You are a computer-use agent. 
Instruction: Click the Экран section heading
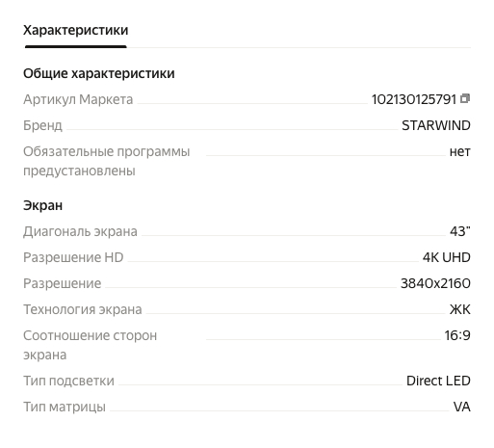42,205
